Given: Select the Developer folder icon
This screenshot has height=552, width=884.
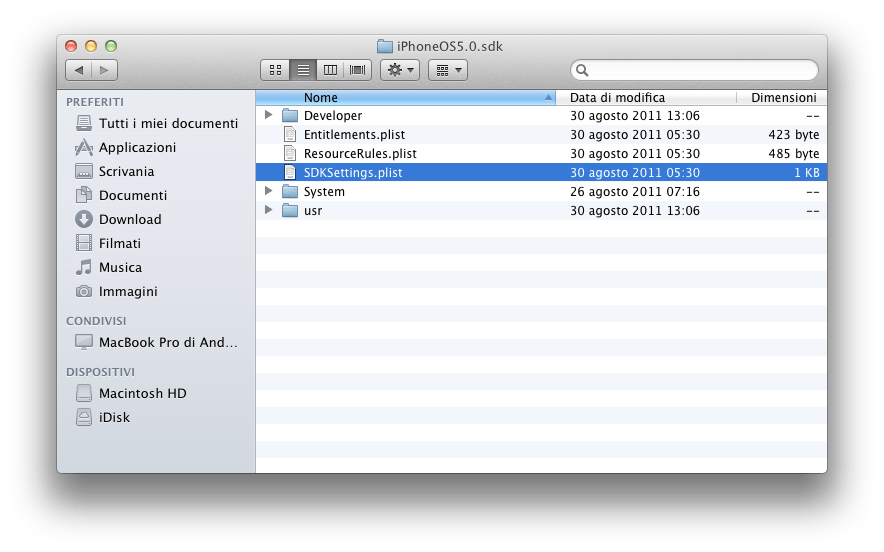Looking at the screenshot, I should [290, 116].
